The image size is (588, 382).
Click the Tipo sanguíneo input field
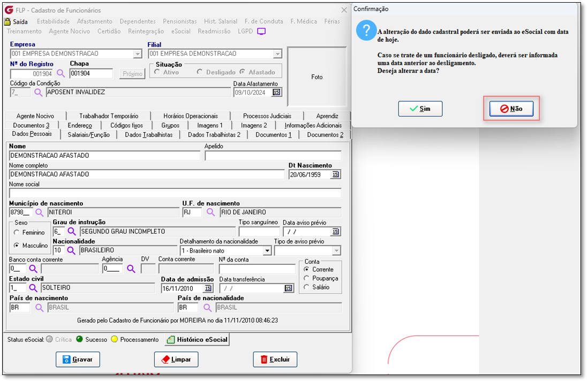(259, 232)
